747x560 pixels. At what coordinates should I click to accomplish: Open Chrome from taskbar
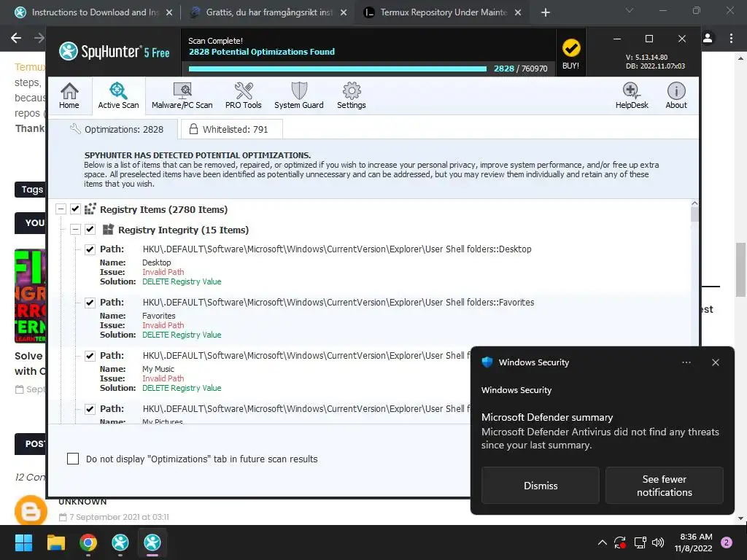pos(88,542)
